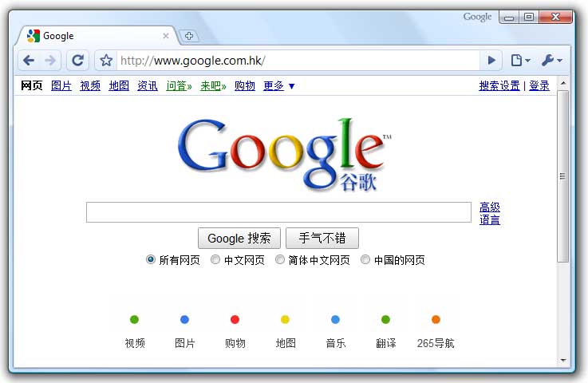Open 网页 in the top navigation
This screenshot has height=383, width=588.
(x=31, y=86)
